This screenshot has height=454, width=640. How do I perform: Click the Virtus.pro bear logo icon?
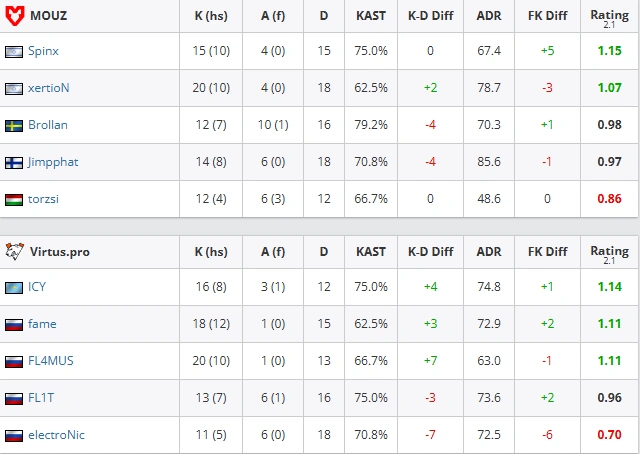[14, 251]
